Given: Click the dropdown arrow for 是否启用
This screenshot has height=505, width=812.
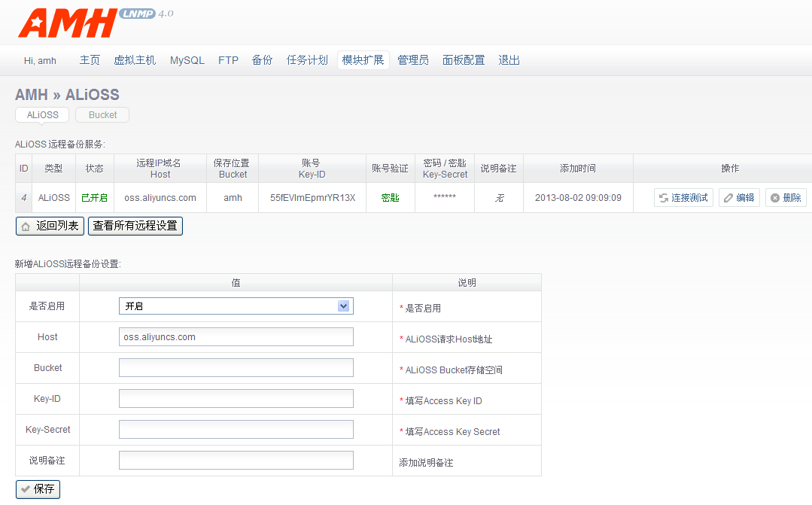Looking at the screenshot, I should (344, 306).
